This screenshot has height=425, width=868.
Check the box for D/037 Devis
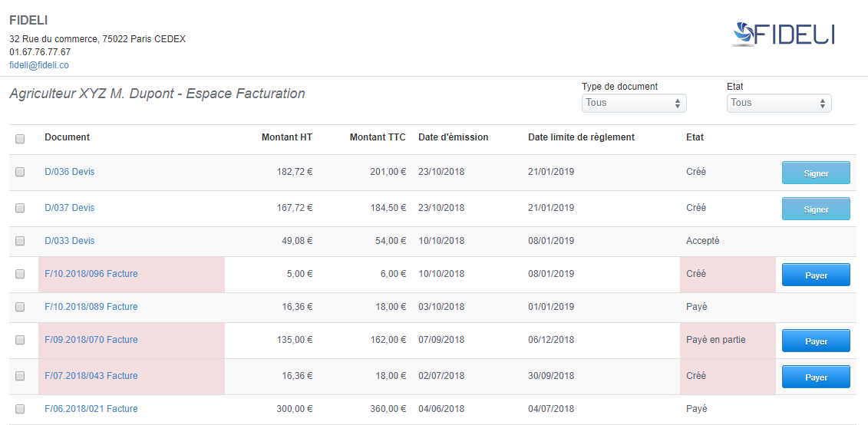[x=20, y=208]
